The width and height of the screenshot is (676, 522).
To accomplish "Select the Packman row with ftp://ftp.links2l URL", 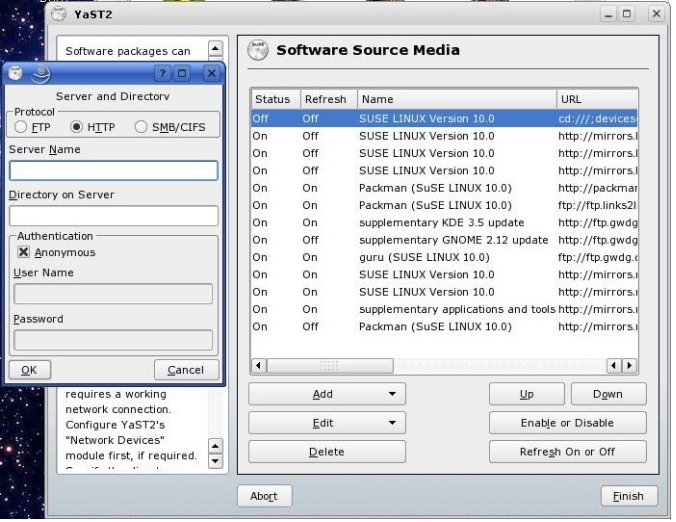I will pos(444,205).
